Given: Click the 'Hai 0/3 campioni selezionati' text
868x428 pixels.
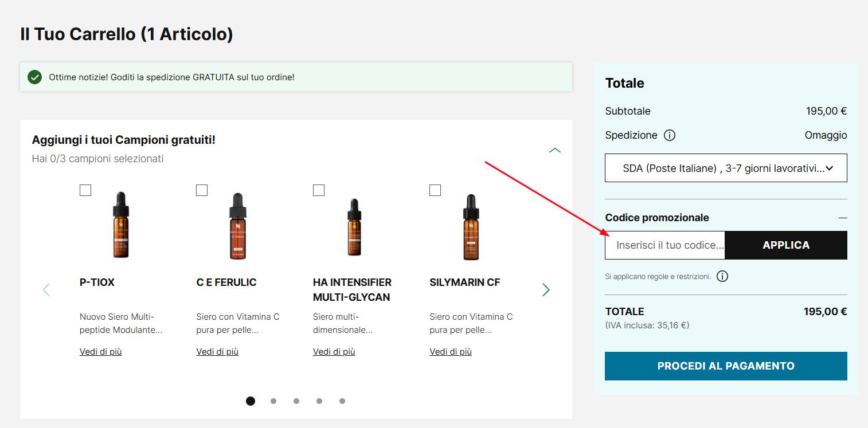Looking at the screenshot, I should click(98, 159).
